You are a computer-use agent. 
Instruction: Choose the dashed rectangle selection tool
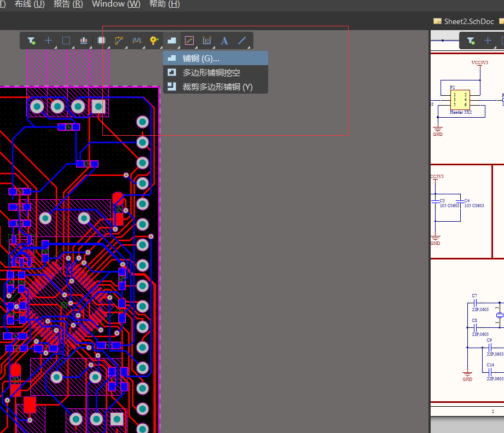pos(66,41)
